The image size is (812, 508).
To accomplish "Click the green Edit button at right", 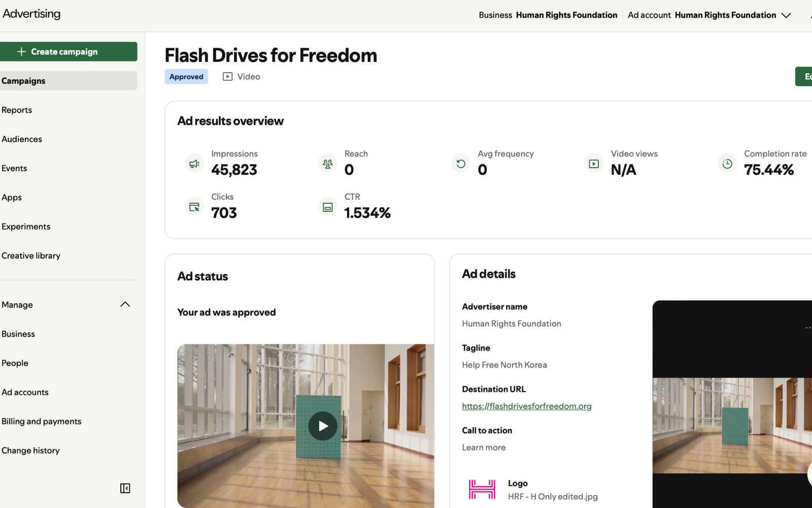I will 804,76.
